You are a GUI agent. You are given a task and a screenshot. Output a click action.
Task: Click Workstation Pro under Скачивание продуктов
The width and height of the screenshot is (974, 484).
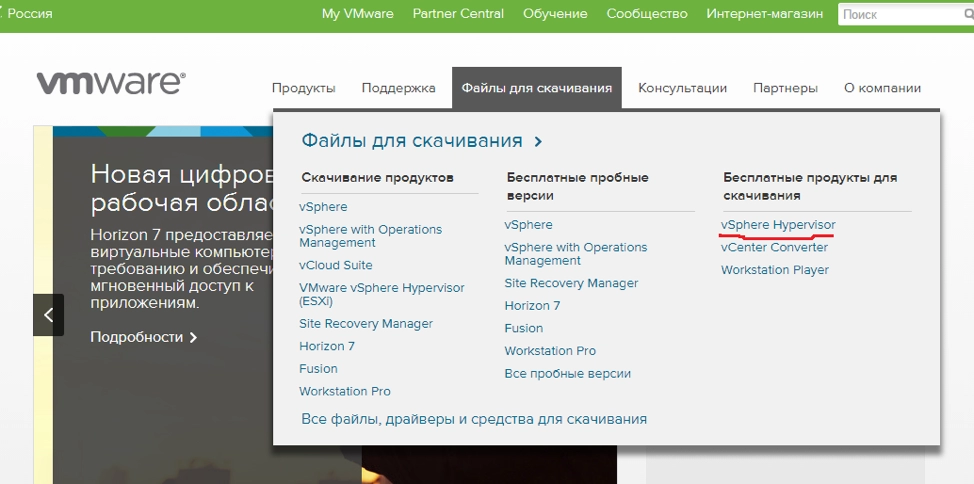345,391
